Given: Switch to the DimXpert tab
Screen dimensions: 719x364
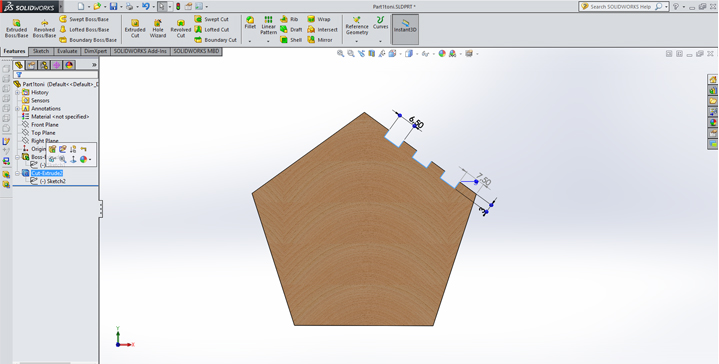Looking at the screenshot, I should tap(95, 51).
